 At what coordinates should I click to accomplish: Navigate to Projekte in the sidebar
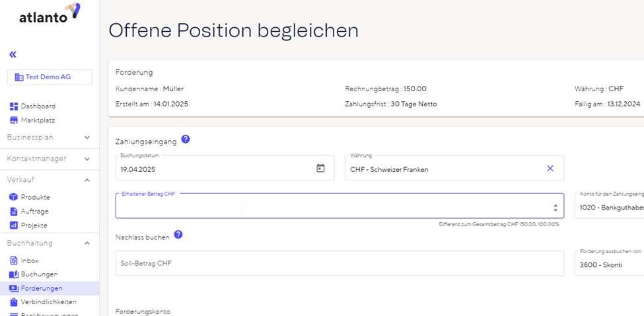[34, 225]
